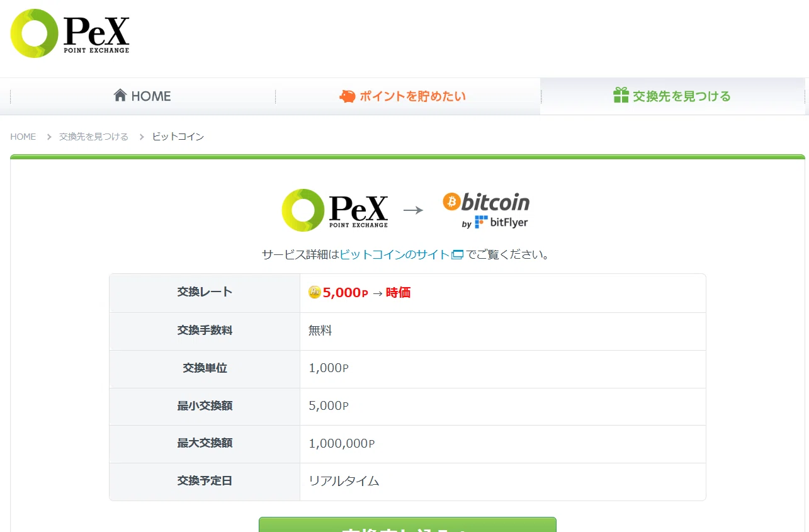This screenshot has width=809, height=532.
Task: Click the 交換単位 row label
Action: (x=205, y=368)
